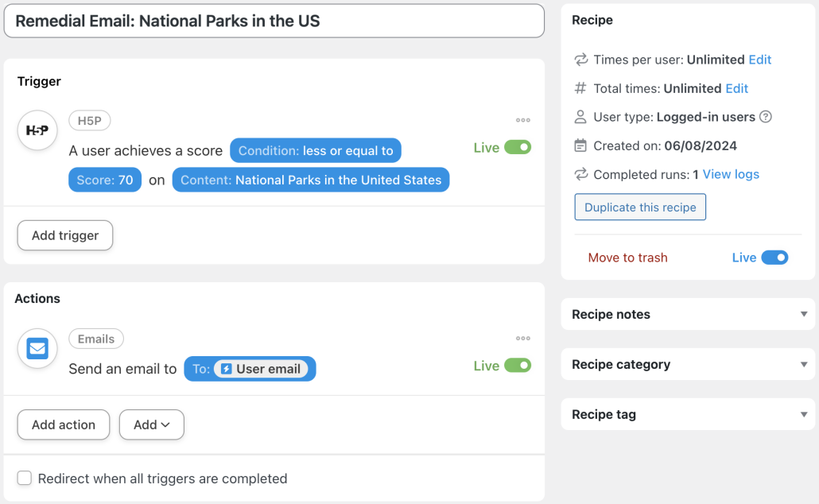The width and height of the screenshot is (819, 504).
Task: Click the H5P integration icon
Action: tap(37, 130)
